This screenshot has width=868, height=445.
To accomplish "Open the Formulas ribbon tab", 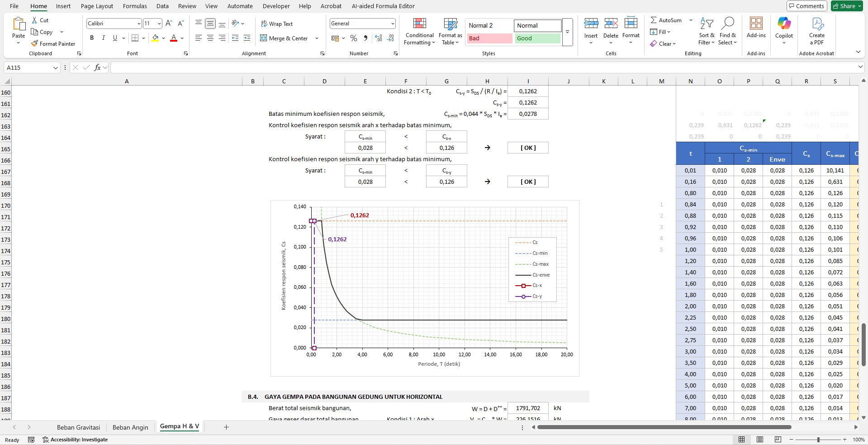I will pyautogui.click(x=135, y=6).
